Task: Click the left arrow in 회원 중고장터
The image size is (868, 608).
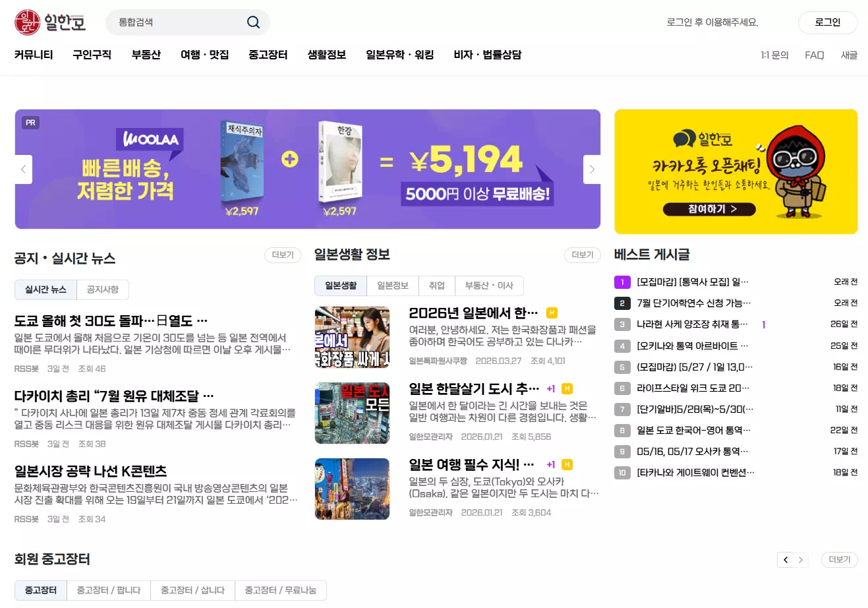Action: [x=785, y=560]
